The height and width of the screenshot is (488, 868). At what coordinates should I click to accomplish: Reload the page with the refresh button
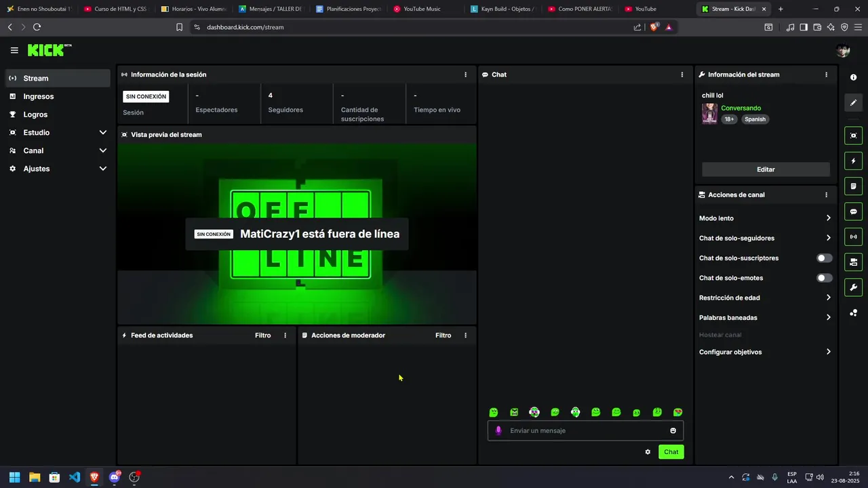click(x=37, y=27)
